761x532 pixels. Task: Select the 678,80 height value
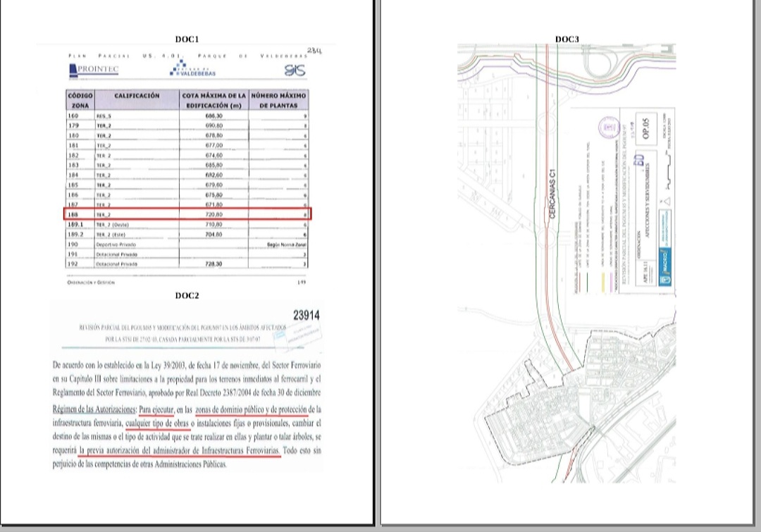(214, 135)
